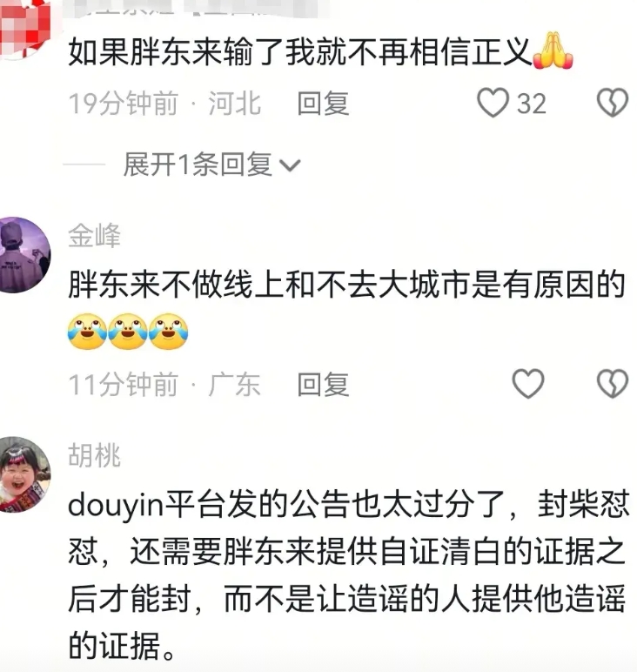Tap the crying-laughing emoji row
The image size is (637, 672).
128,332
